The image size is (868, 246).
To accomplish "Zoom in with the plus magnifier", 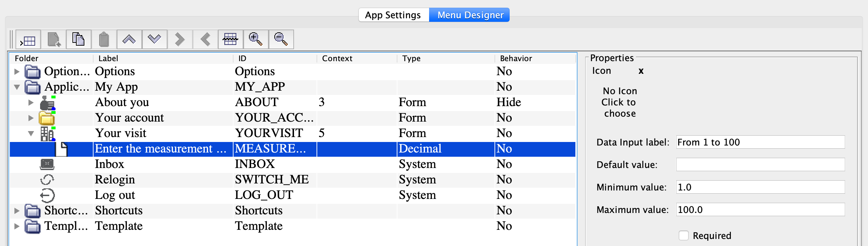I will tap(256, 39).
